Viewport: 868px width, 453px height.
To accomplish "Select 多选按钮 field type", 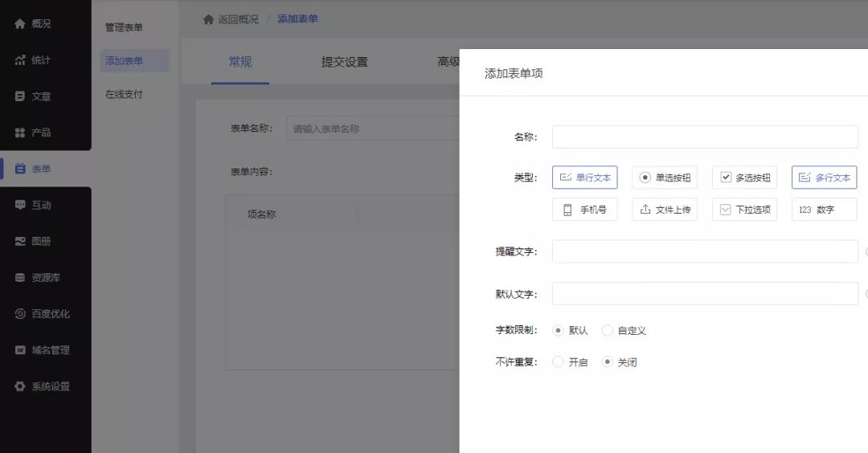I will pyautogui.click(x=744, y=178).
